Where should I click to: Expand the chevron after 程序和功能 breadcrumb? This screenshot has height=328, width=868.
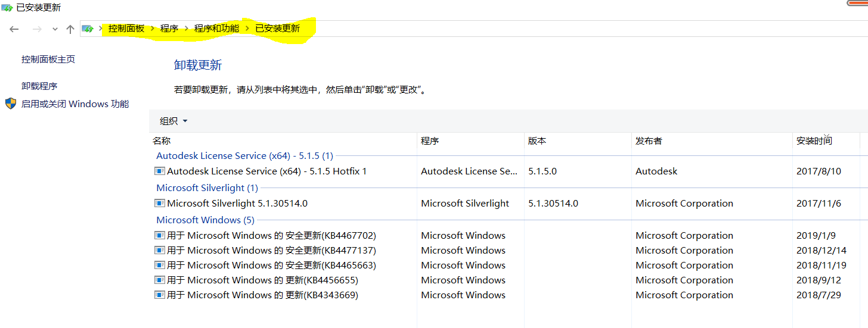click(247, 29)
